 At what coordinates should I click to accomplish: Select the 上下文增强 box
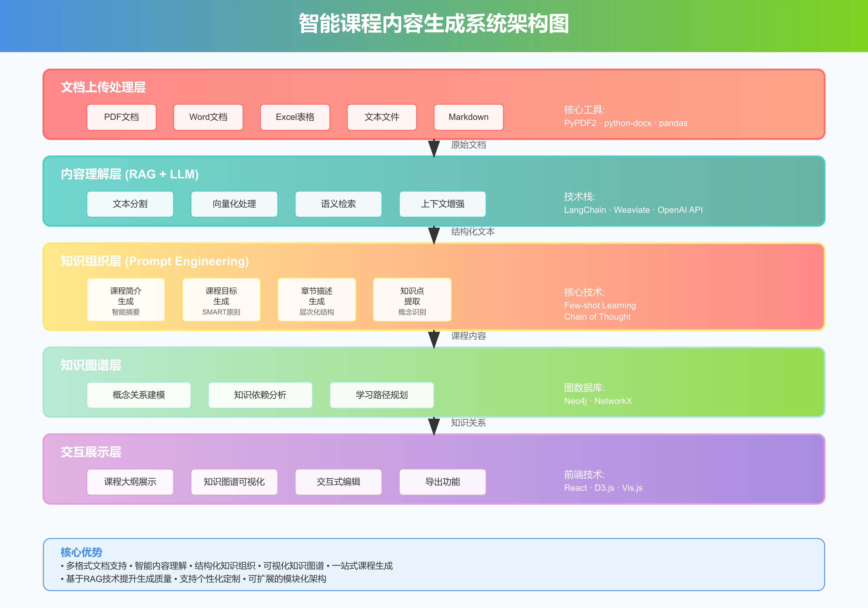coord(442,204)
